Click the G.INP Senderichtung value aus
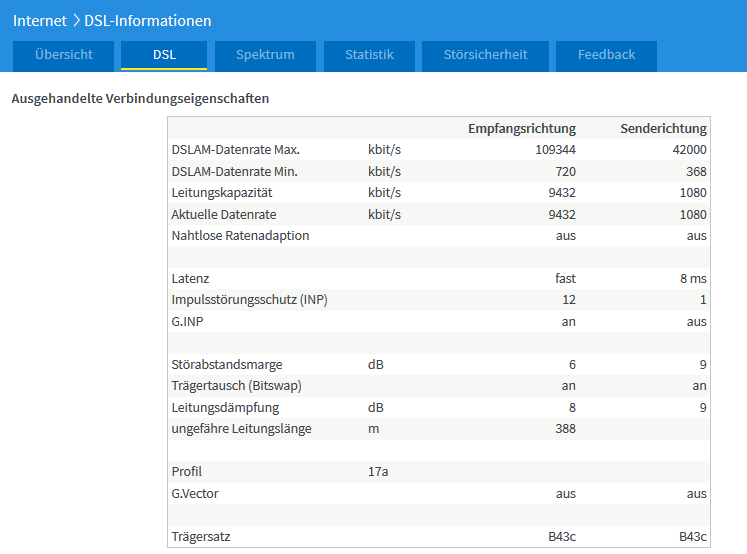 click(x=696, y=322)
